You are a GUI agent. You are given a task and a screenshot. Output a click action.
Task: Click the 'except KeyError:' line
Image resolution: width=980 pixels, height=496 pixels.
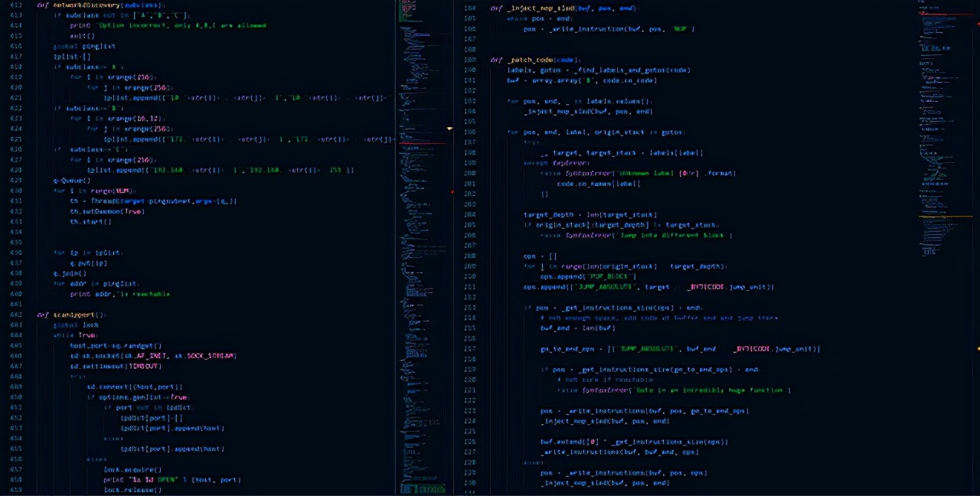[x=556, y=163]
